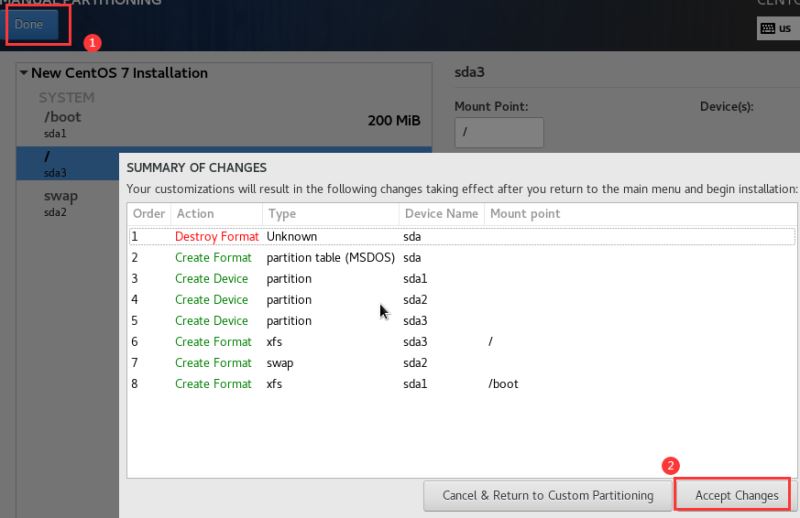Select row 8 xfs format for /boot
The image size is (800, 518).
400,384
